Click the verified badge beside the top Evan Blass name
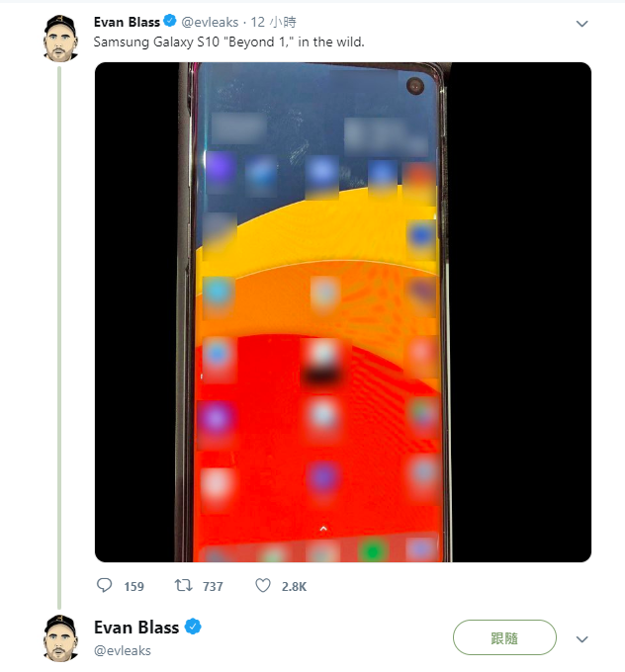Viewport: 625px width, 672px height. click(170, 22)
